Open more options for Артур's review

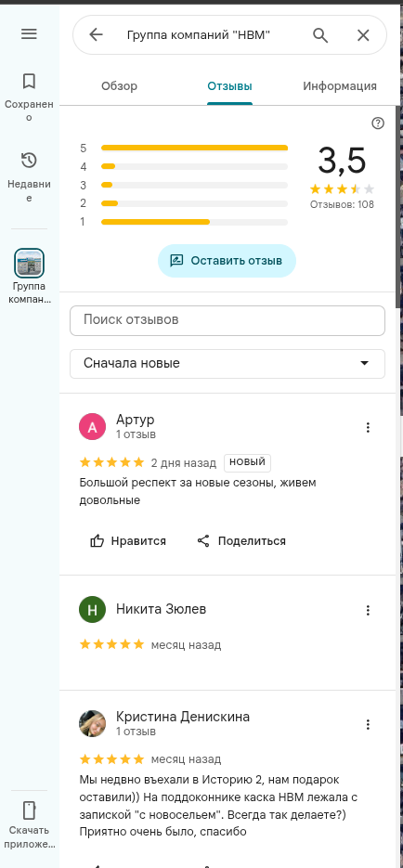click(368, 427)
